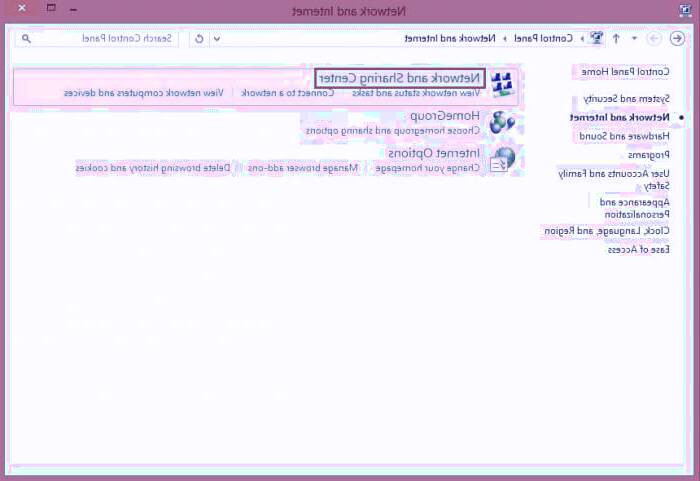700x481 pixels.
Task: Go back using the Back arrow button
Action: 677,38
